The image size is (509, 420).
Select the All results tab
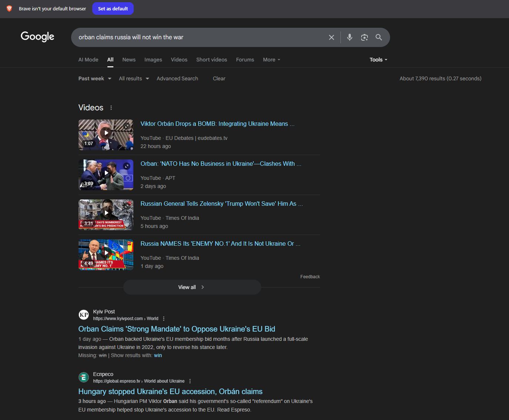point(110,60)
